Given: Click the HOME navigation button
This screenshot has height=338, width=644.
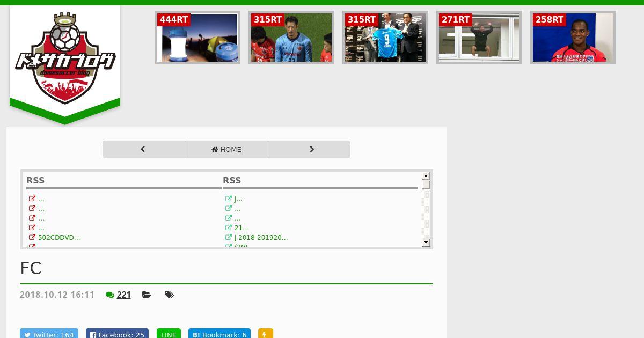Looking at the screenshot, I should click(226, 149).
